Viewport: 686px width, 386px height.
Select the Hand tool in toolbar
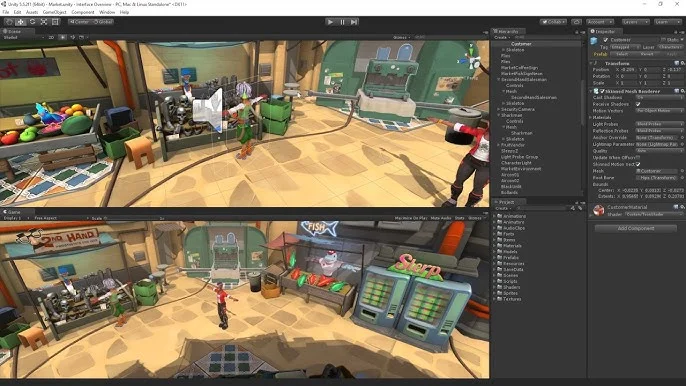click(9, 21)
